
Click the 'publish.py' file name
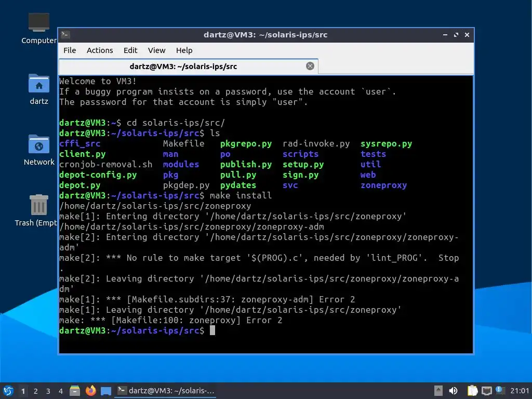246,164
